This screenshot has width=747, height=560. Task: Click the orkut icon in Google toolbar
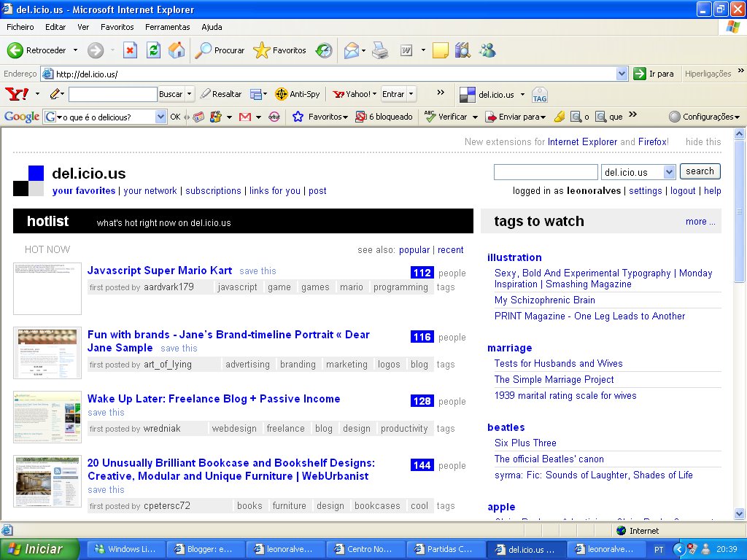274,117
